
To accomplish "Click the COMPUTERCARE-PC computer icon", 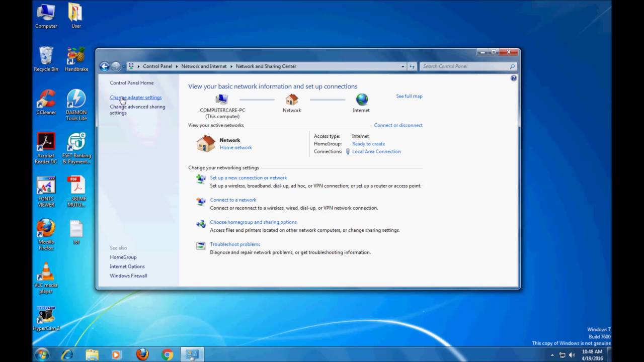I will click(222, 99).
